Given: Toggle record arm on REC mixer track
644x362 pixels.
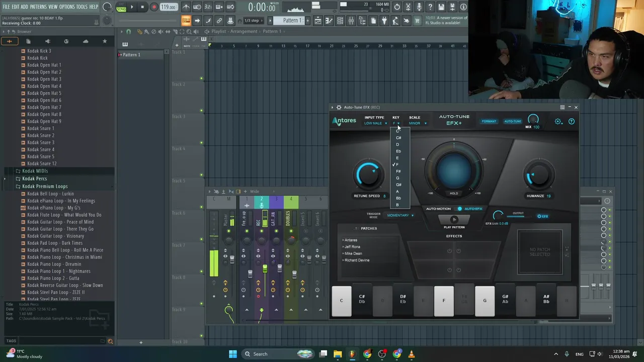Looking at the screenshot, I should point(258,297).
